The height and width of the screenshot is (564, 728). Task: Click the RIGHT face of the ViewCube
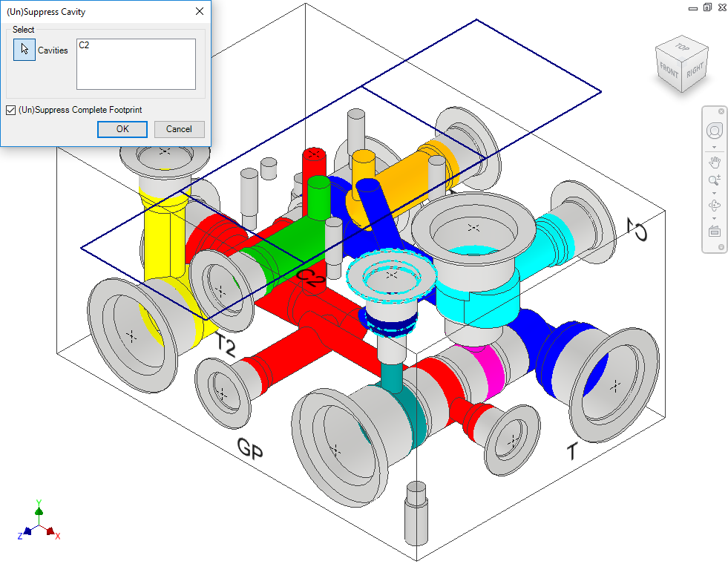(695, 70)
